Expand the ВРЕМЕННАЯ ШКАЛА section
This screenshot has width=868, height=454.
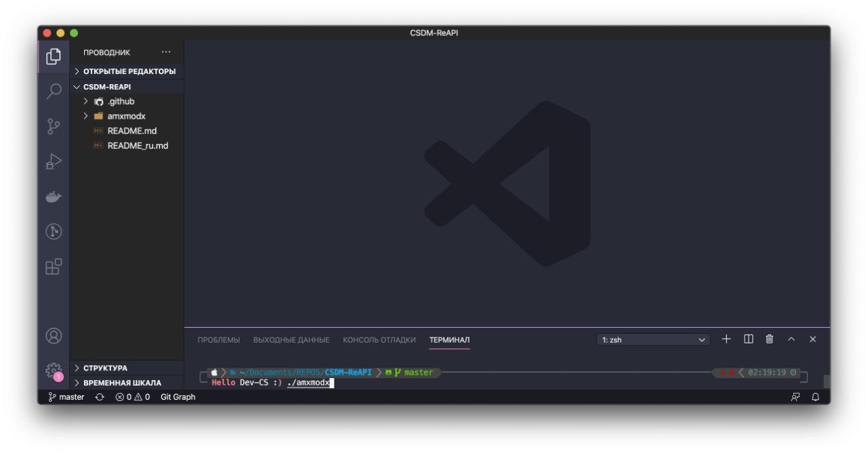click(x=127, y=383)
